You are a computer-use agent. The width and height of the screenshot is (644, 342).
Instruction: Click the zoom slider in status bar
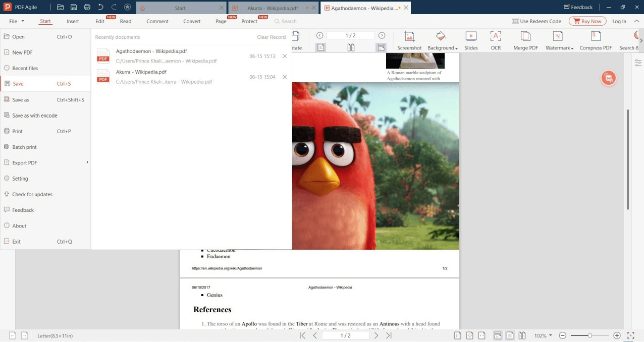point(589,335)
